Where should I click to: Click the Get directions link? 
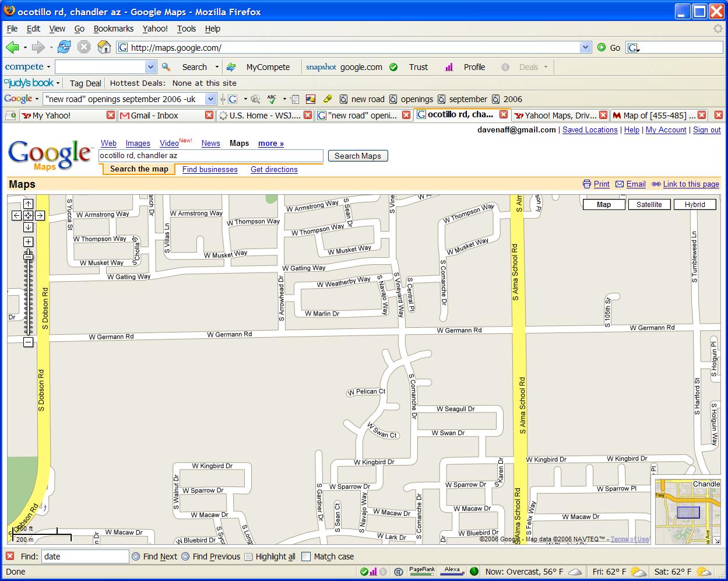point(273,169)
